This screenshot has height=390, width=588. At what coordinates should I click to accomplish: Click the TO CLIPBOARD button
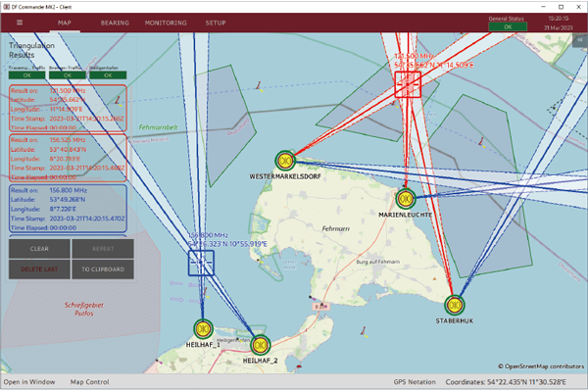coord(103,269)
